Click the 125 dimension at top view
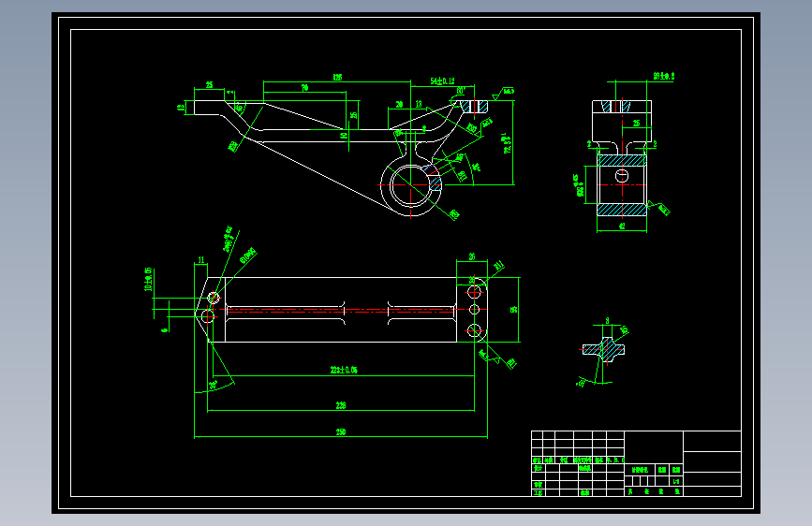The image size is (812, 526). pyautogui.click(x=337, y=77)
